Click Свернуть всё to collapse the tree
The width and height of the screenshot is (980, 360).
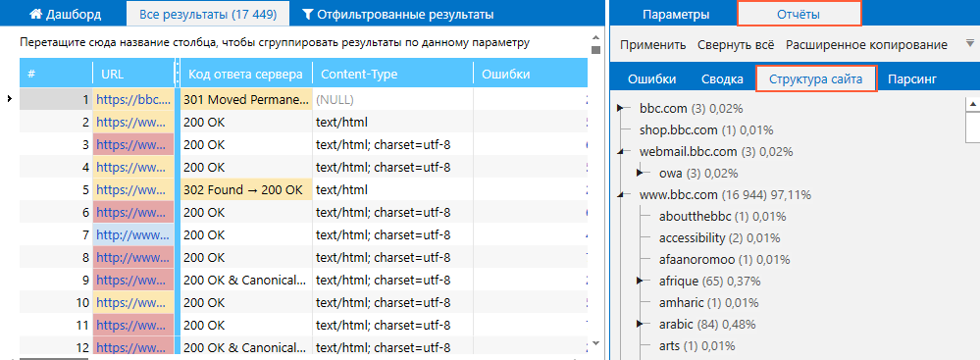pyautogui.click(x=736, y=45)
